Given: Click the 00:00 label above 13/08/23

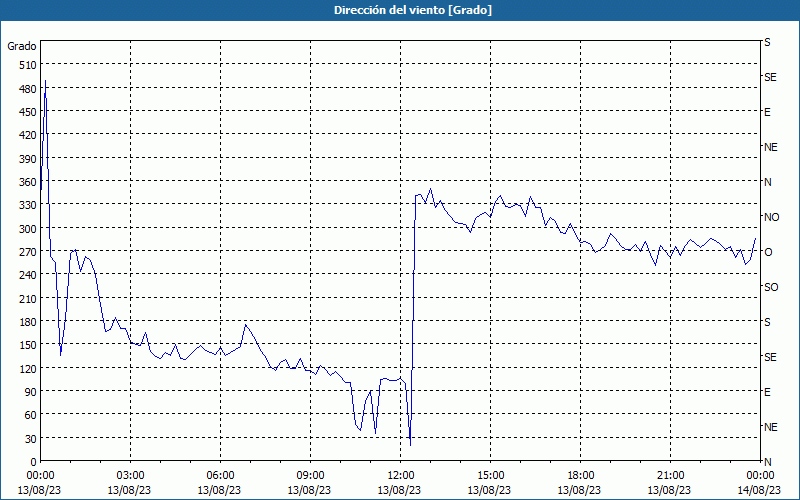Looking at the screenshot, I should click(x=40, y=476).
